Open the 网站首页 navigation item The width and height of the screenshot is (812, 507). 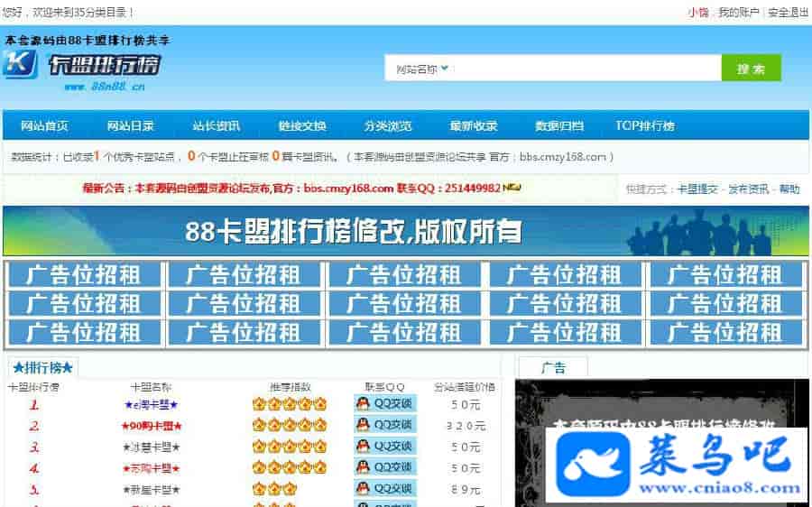(44, 125)
